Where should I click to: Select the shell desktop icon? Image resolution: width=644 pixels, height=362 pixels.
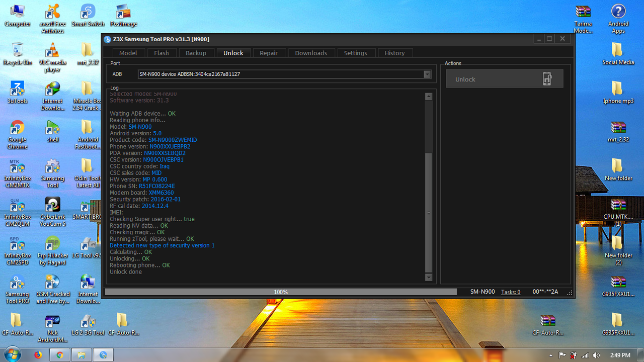click(x=52, y=131)
